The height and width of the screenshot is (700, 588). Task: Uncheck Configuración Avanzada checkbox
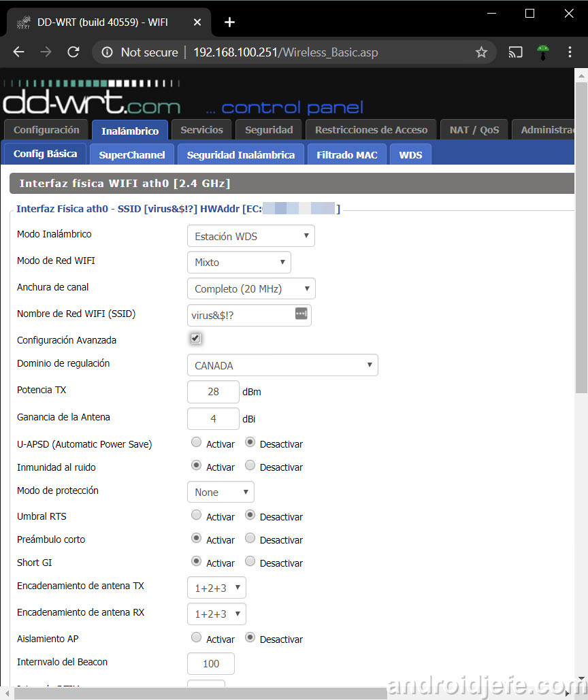(x=195, y=338)
